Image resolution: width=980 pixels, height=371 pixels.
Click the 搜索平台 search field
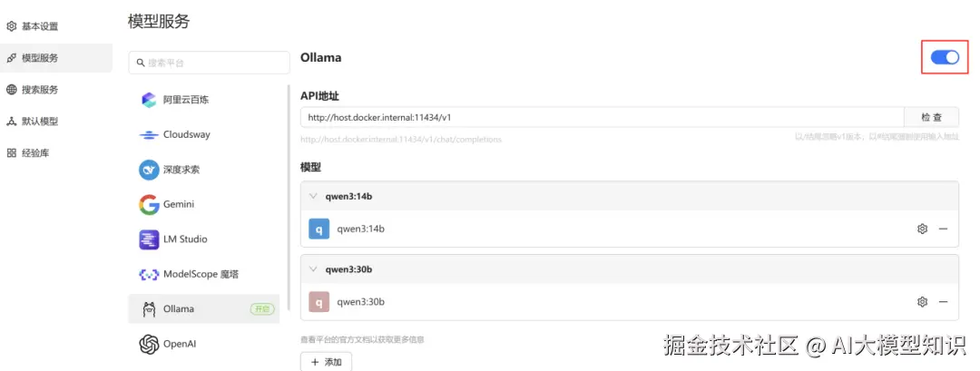point(210,63)
